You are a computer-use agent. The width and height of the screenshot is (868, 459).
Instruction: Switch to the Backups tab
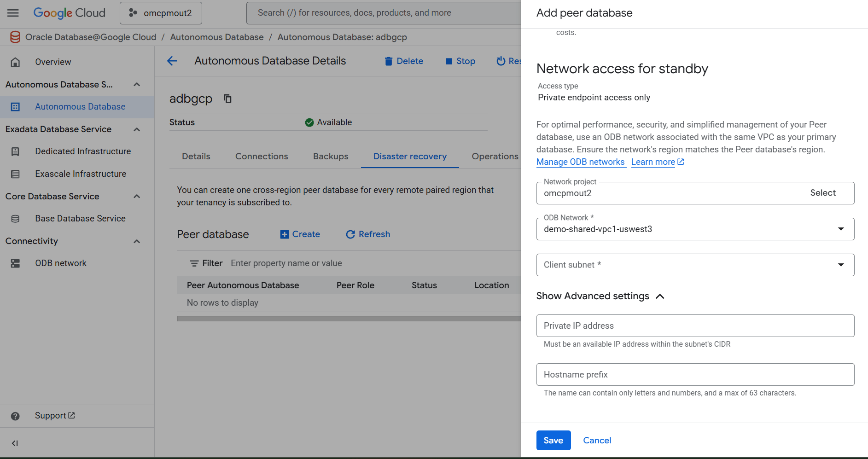(x=330, y=156)
